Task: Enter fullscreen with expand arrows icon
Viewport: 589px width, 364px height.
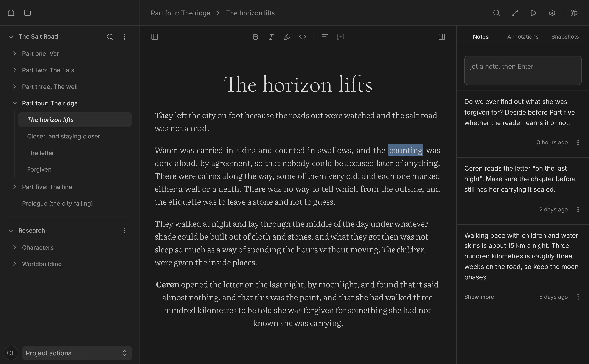Action: [515, 13]
